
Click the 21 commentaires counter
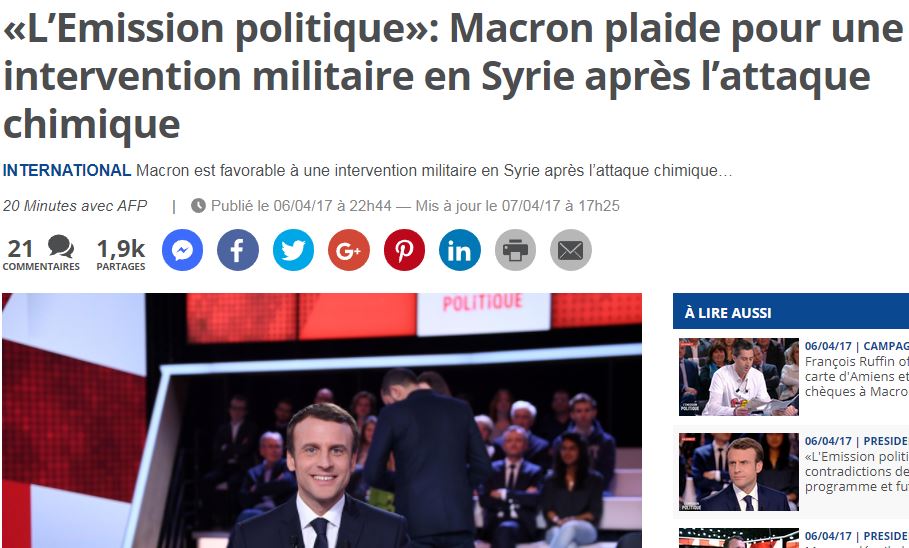tap(41, 254)
